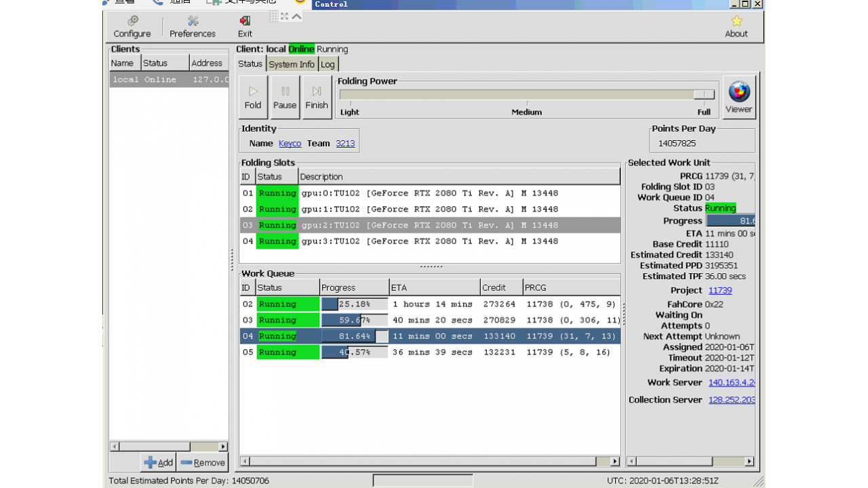
Task: Select folding slot 03 gpu:2 row
Action: click(x=430, y=225)
